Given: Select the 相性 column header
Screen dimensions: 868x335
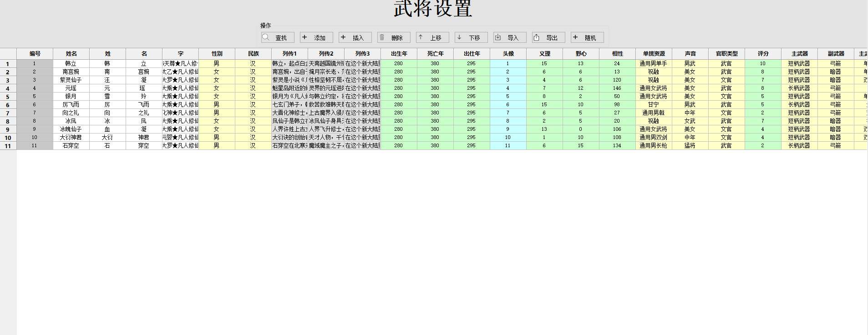Looking at the screenshot, I should 618,54.
